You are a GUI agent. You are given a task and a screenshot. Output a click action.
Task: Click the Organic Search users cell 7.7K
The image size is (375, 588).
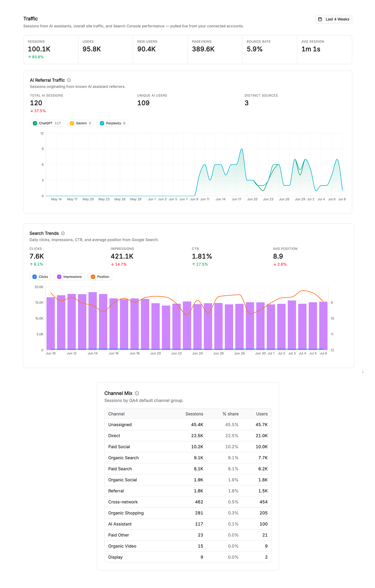pyautogui.click(x=263, y=458)
